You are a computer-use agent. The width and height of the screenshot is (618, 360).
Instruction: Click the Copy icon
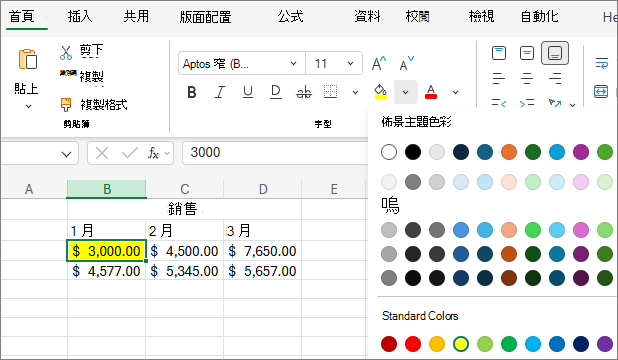(67, 73)
